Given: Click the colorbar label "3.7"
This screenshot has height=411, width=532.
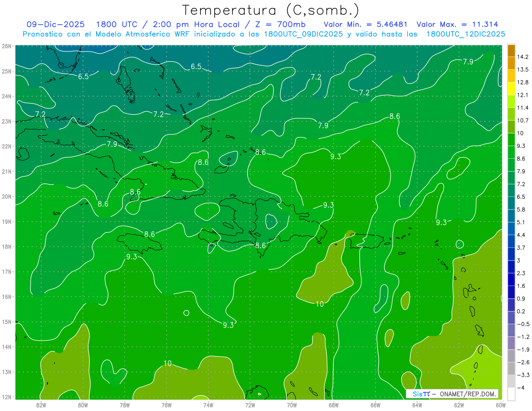Looking at the screenshot, I should [521, 247].
